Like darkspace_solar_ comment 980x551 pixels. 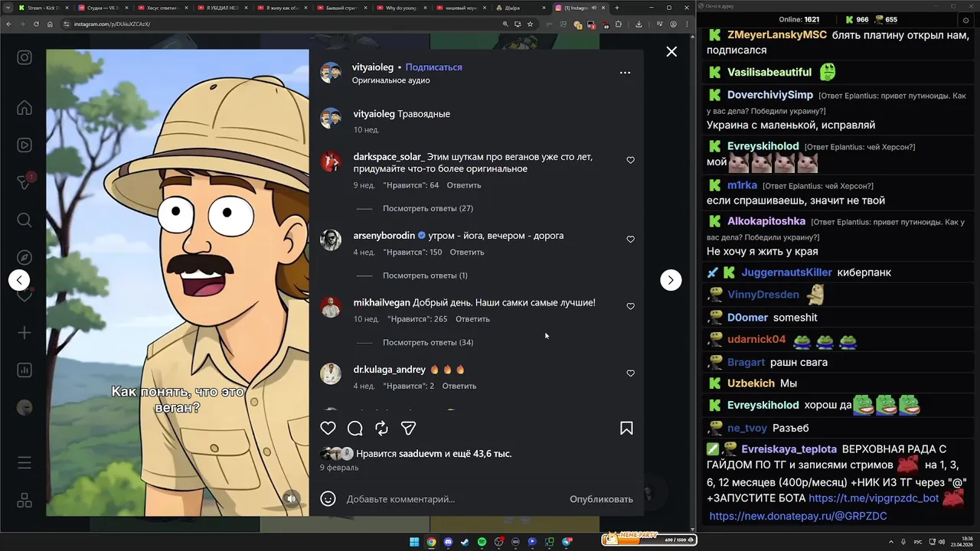631,161
